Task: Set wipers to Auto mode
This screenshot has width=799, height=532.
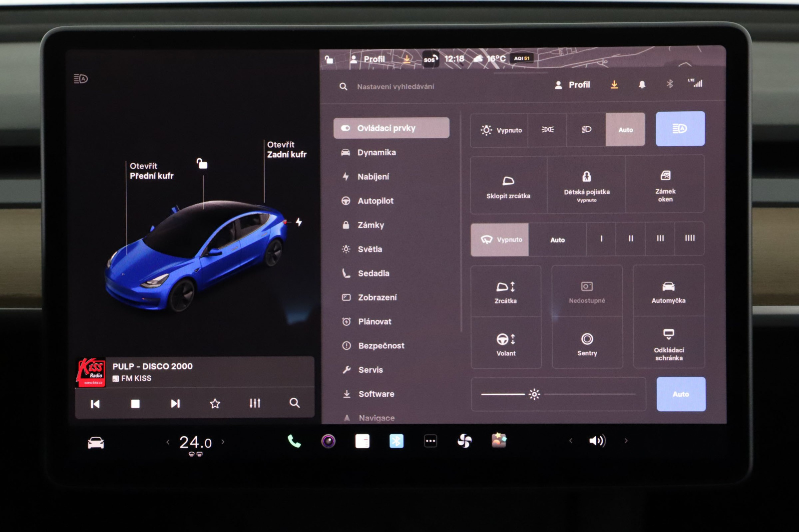Action: (x=557, y=240)
